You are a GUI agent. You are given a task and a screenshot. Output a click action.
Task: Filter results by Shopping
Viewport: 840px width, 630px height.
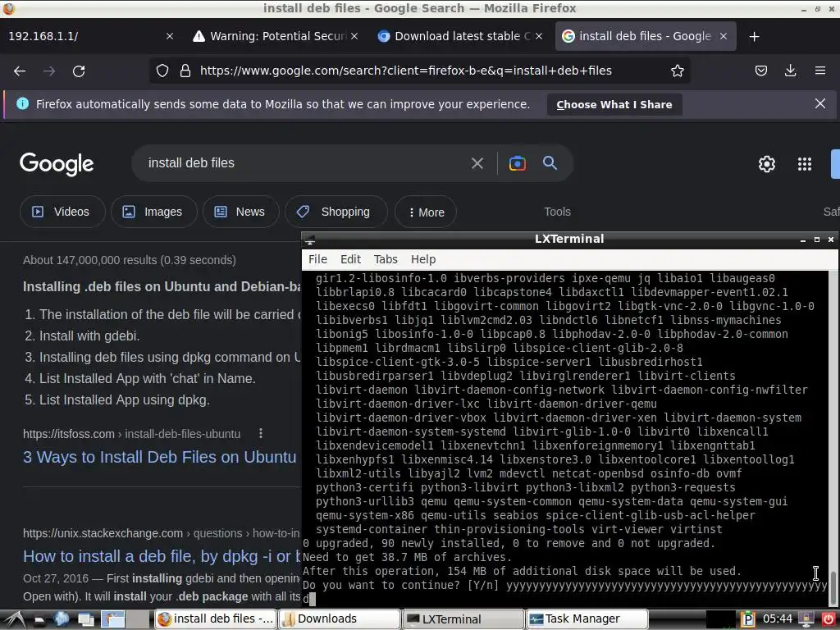click(x=336, y=212)
